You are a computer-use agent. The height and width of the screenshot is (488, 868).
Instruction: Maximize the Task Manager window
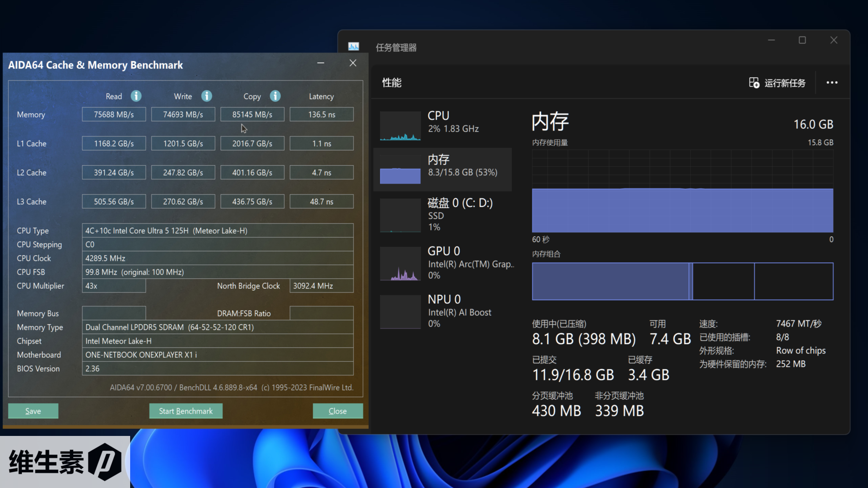802,40
